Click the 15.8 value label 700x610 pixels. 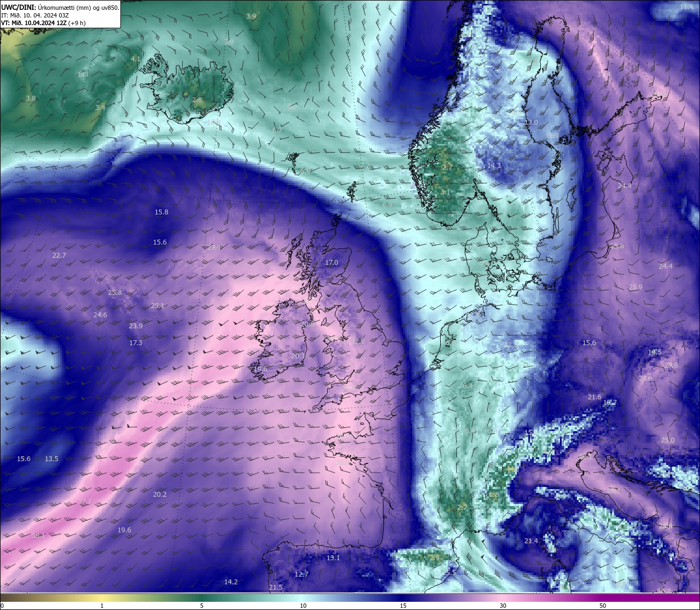click(161, 212)
